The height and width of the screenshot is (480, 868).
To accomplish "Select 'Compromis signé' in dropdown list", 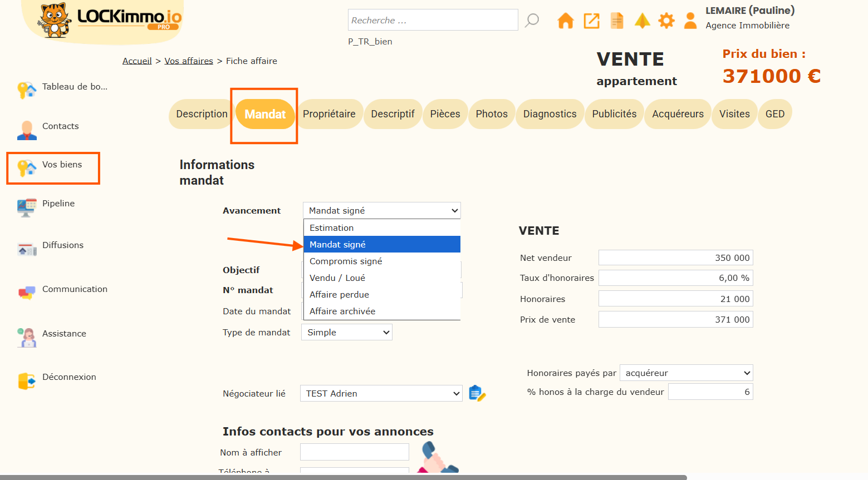I will pos(346,261).
